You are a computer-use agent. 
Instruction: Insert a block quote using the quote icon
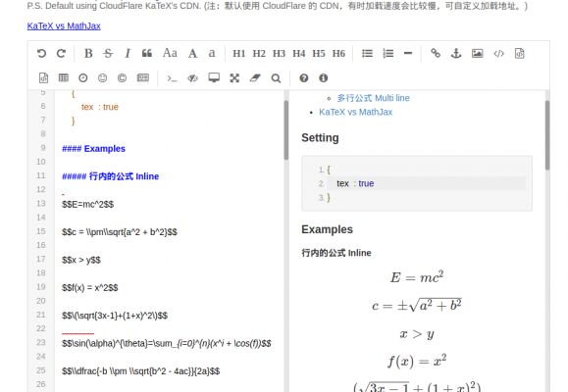pos(147,54)
